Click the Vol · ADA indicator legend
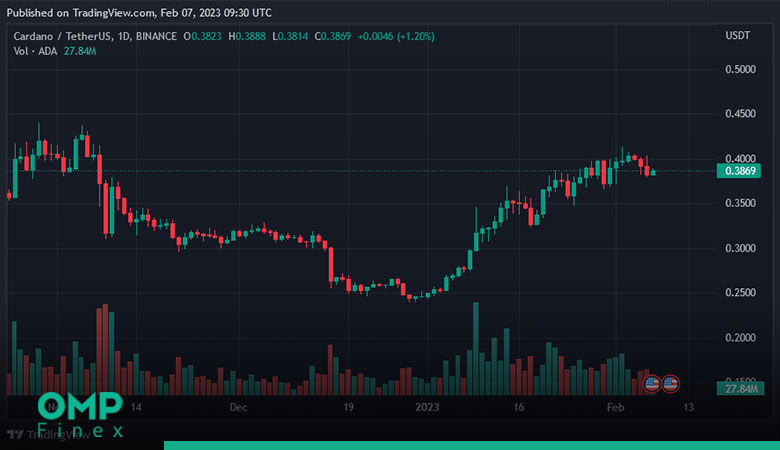Screen dimensions: 780x450 35,51
